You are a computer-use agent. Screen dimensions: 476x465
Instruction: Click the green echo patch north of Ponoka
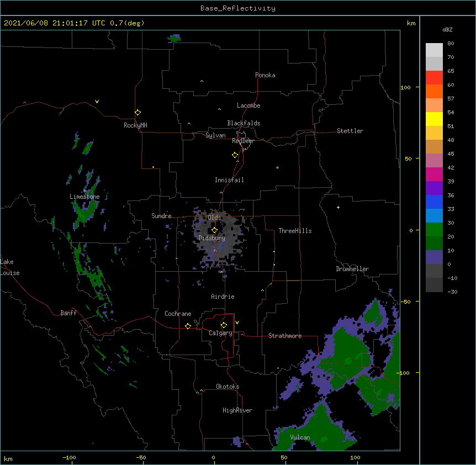tap(174, 39)
